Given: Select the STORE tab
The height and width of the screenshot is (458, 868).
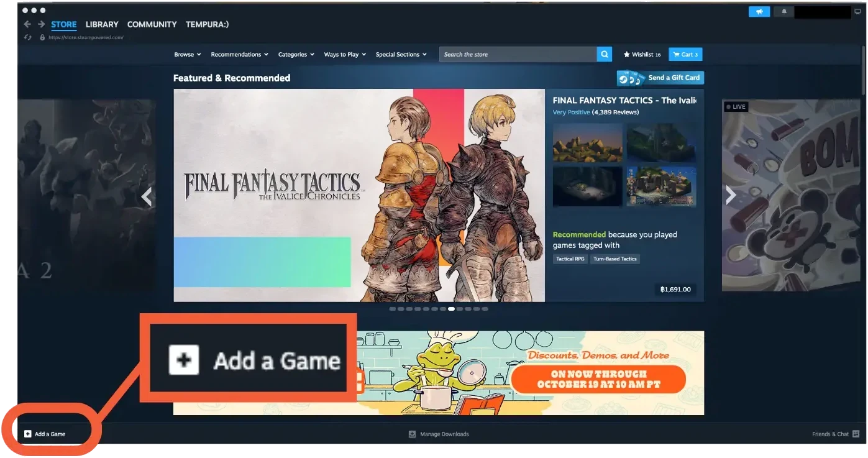Looking at the screenshot, I should click(x=64, y=25).
